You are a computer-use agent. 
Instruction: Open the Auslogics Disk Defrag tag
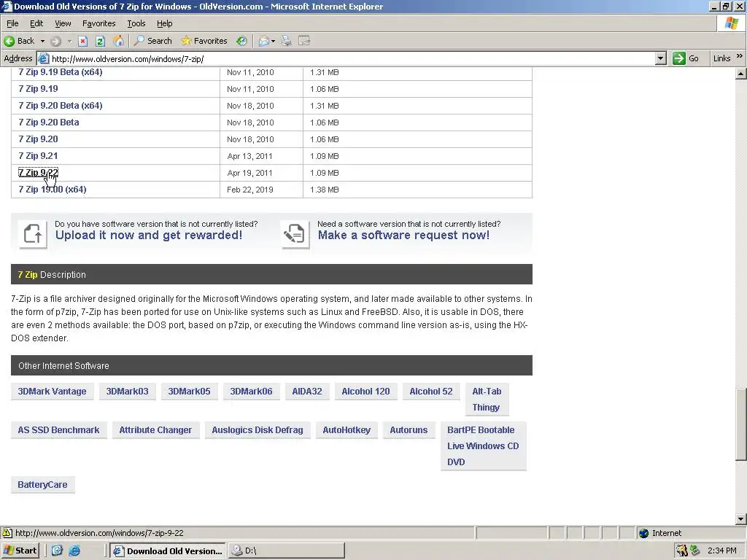pos(258,430)
